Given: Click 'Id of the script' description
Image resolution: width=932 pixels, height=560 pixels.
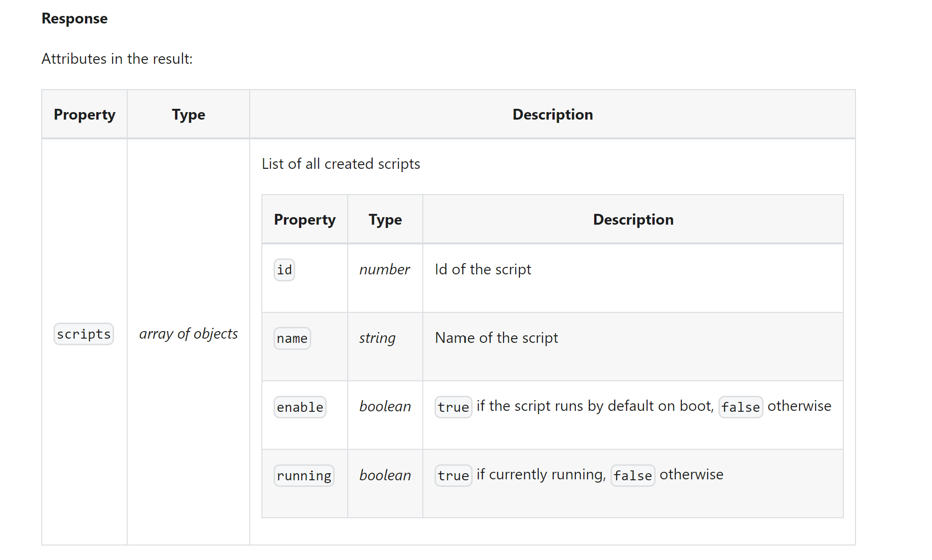Looking at the screenshot, I should pyautogui.click(x=483, y=269).
